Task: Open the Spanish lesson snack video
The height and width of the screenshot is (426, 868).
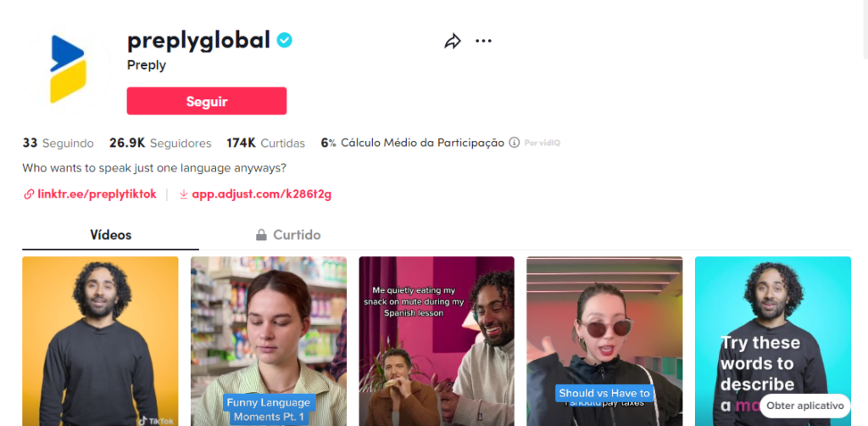Action: pos(437,341)
